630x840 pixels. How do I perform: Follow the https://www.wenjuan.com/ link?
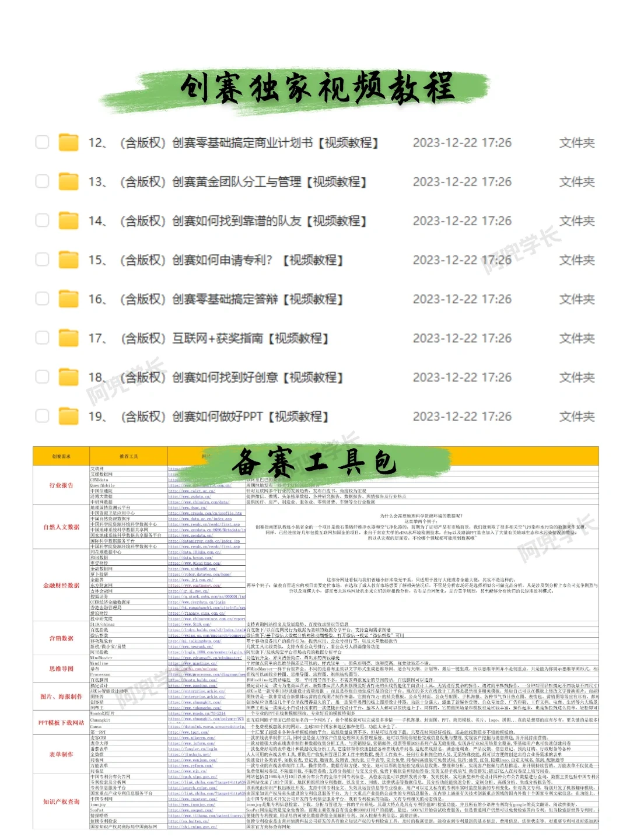(x=192, y=760)
